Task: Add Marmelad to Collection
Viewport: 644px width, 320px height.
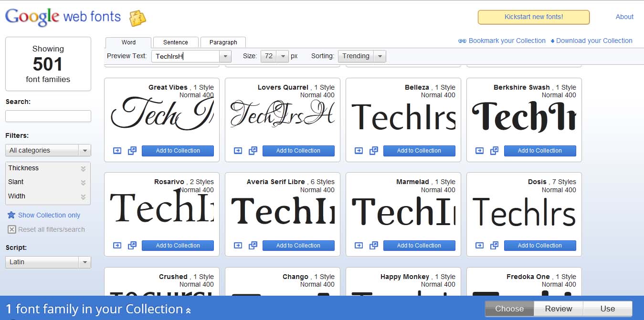Action: tap(419, 246)
